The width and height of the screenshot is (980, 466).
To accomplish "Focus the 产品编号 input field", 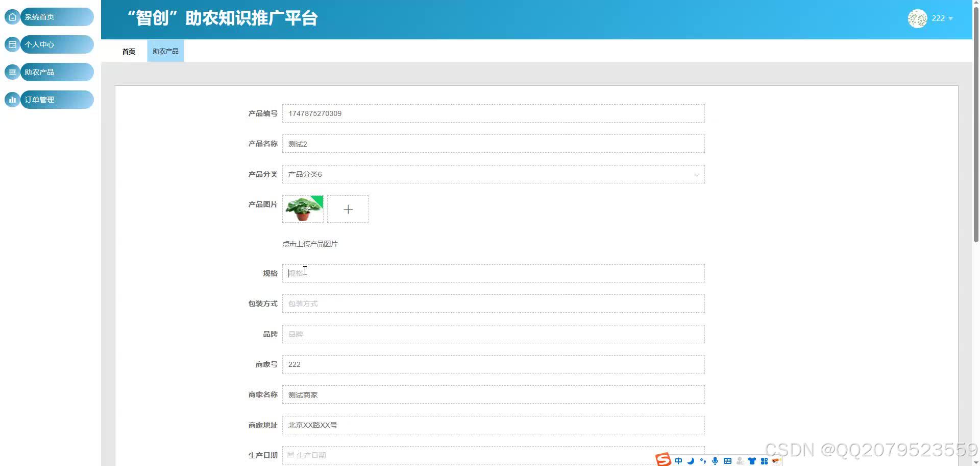I will 494,113.
